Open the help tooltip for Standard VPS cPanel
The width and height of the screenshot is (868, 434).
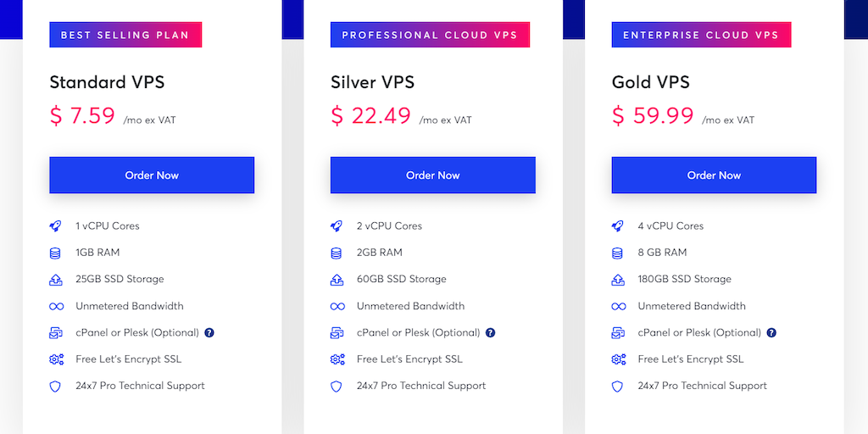coord(209,333)
